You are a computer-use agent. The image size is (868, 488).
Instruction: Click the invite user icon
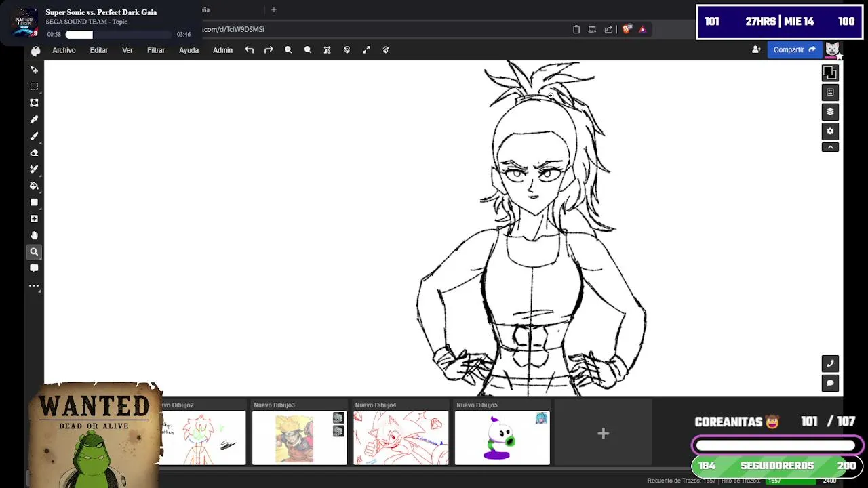(x=756, y=49)
